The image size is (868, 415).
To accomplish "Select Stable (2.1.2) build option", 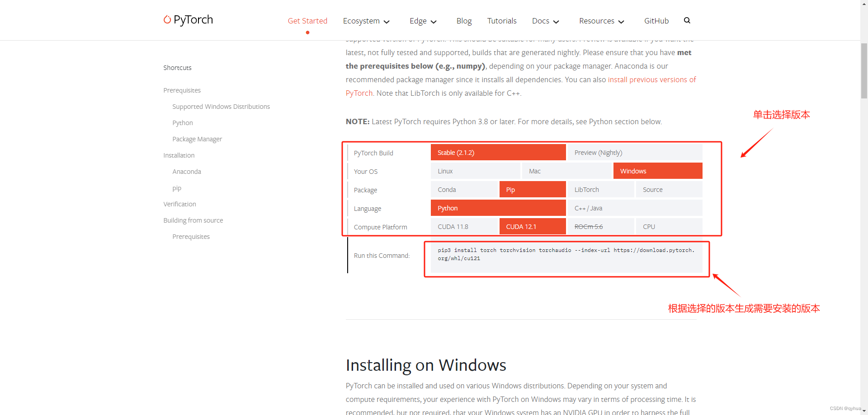I will pos(498,153).
